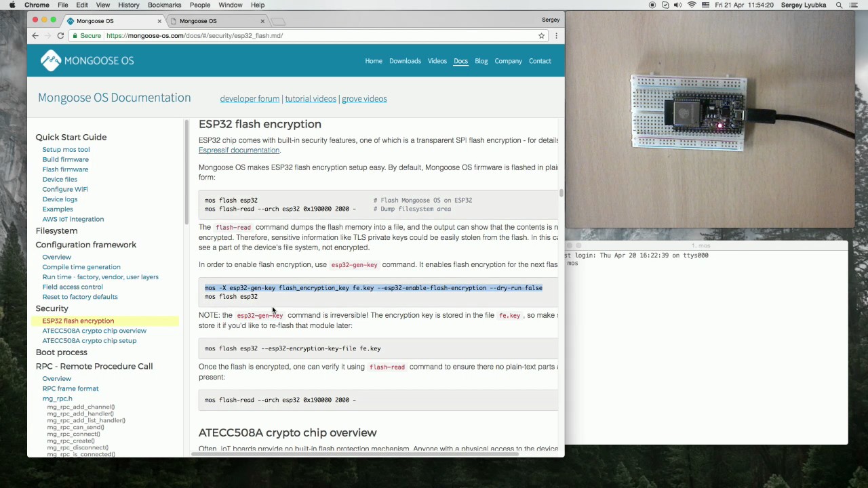Open Spotlight search icon in menu bar

[x=839, y=5]
